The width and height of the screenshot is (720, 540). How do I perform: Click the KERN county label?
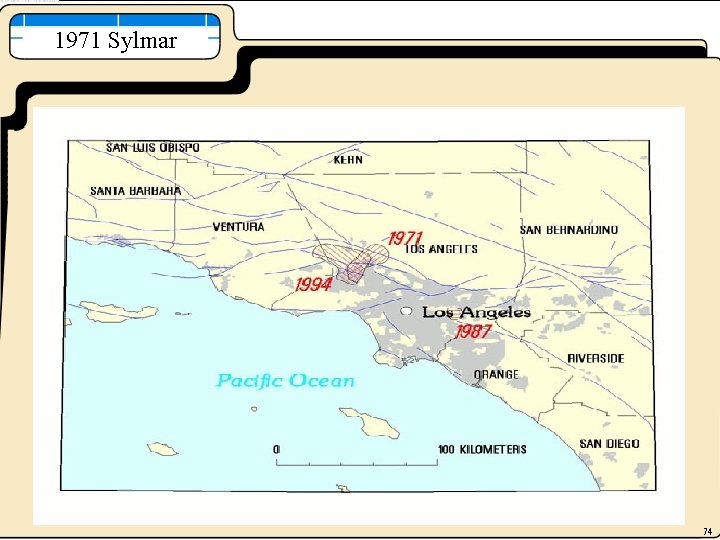tap(348, 159)
